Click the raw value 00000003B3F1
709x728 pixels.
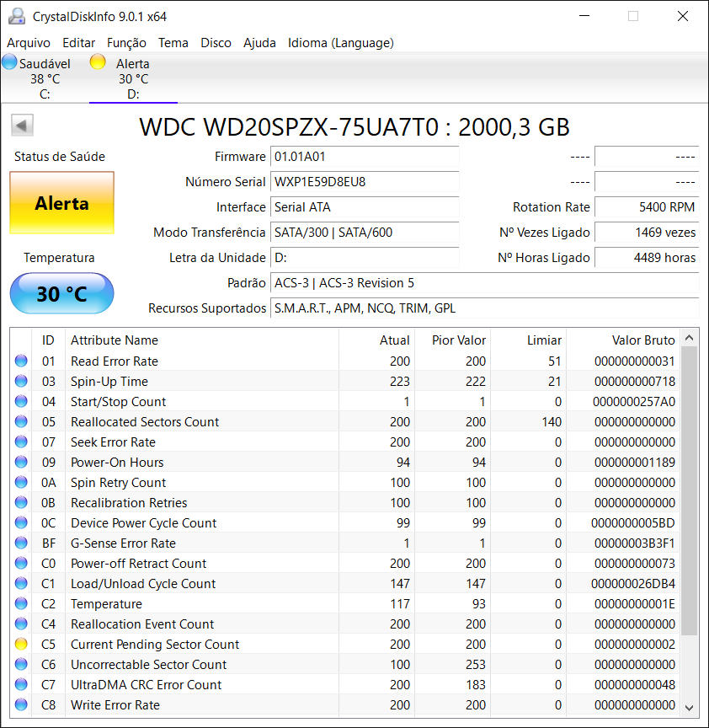coord(635,543)
